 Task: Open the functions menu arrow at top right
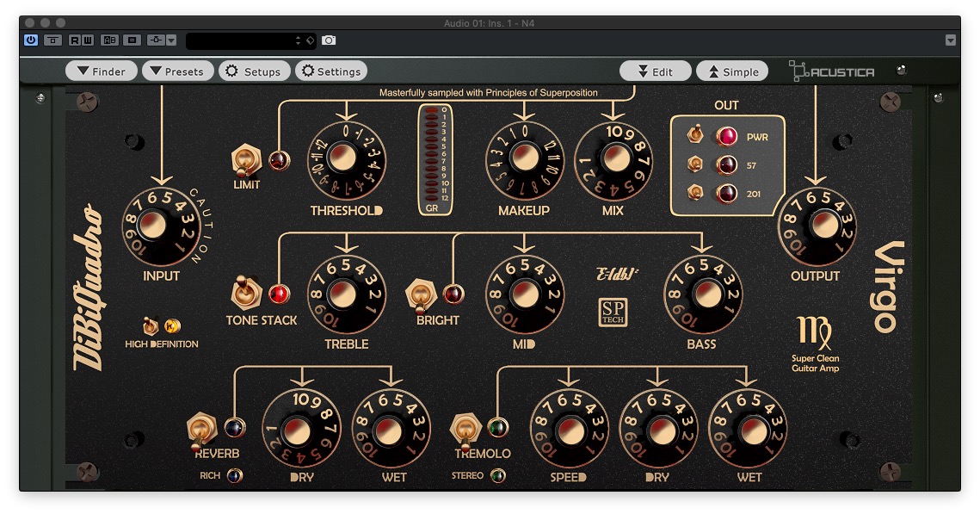[950, 40]
